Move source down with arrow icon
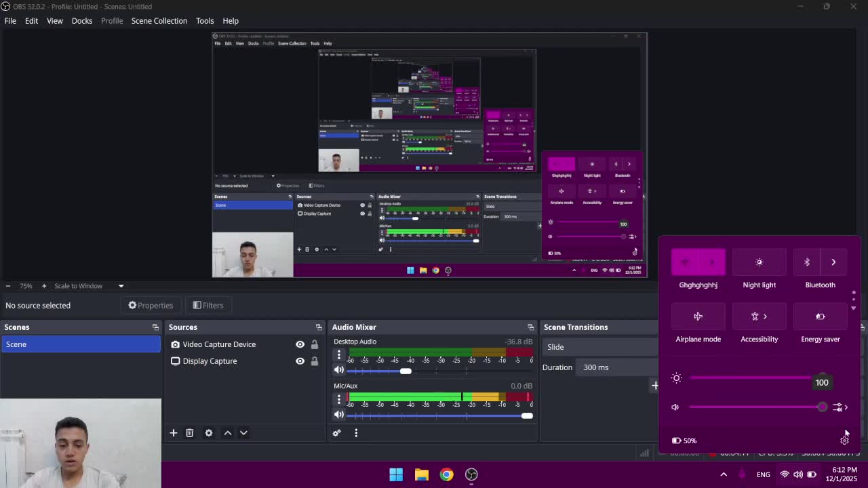Image resolution: width=868 pixels, height=488 pixels. pyautogui.click(x=243, y=433)
